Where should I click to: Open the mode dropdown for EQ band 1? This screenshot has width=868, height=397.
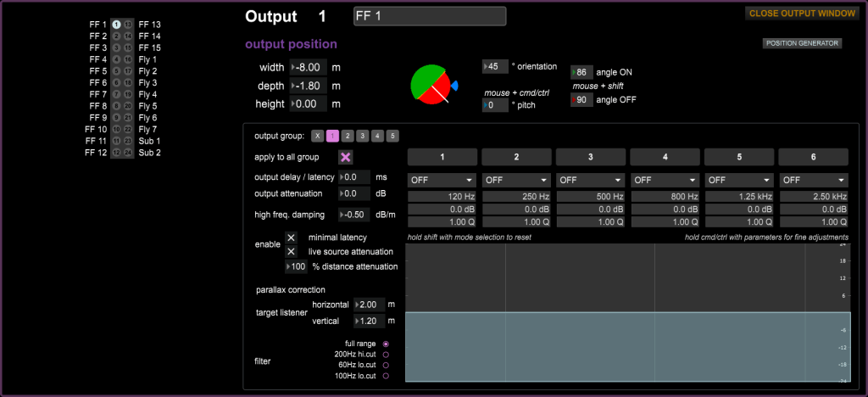tap(442, 180)
